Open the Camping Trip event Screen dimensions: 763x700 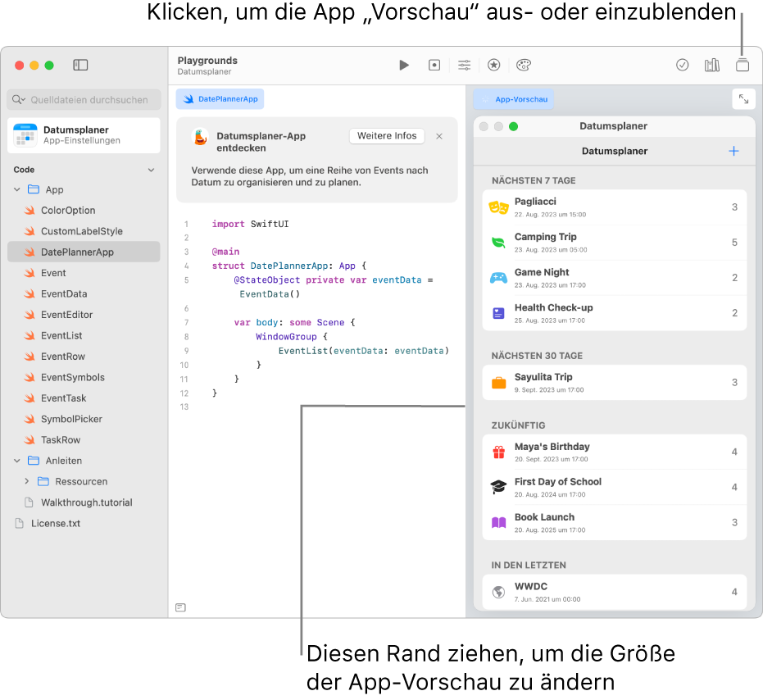click(x=614, y=243)
